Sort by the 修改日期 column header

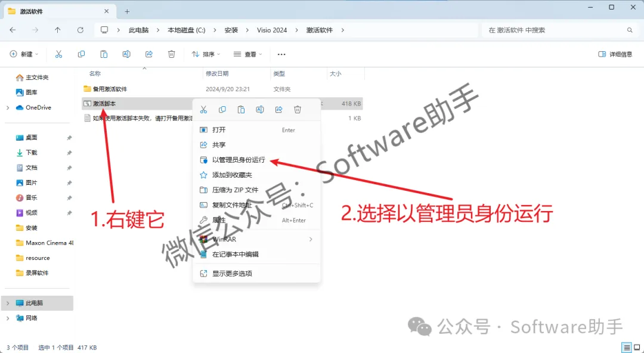[217, 73]
